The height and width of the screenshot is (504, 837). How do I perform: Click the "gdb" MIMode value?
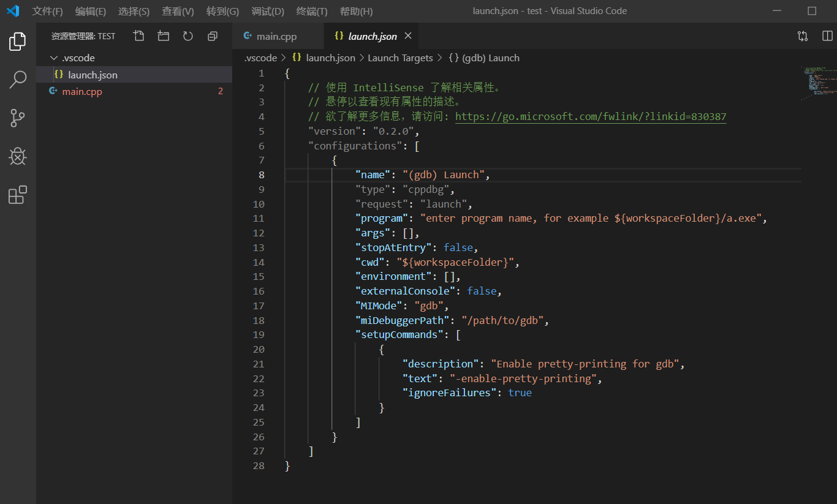[x=429, y=306]
